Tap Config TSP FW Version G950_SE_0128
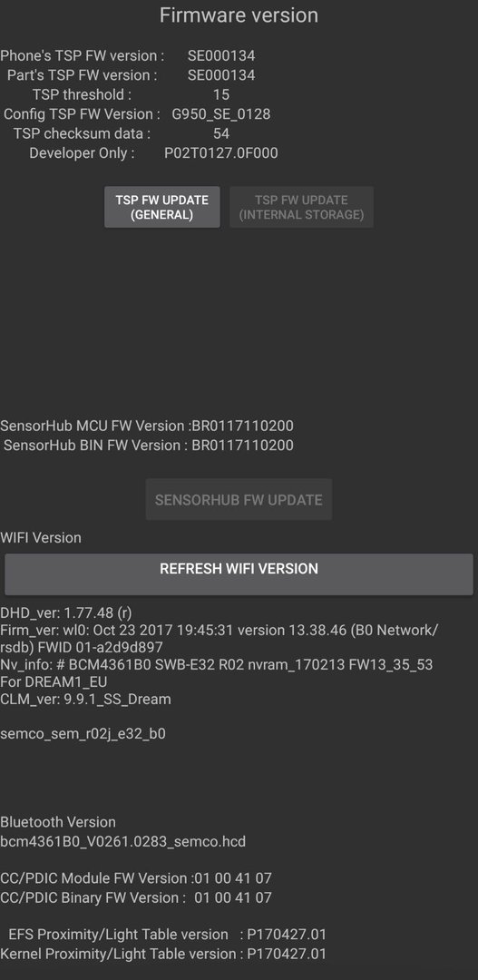 (x=221, y=113)
